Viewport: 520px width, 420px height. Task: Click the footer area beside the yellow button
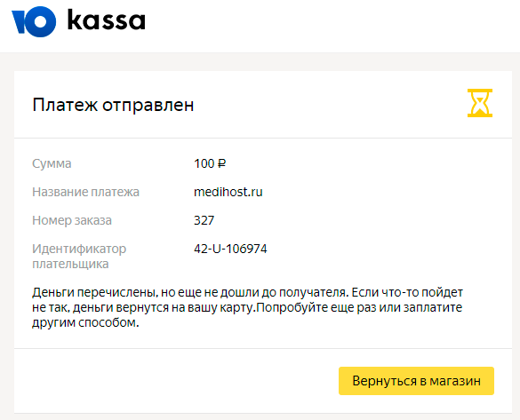pos(176,381)
